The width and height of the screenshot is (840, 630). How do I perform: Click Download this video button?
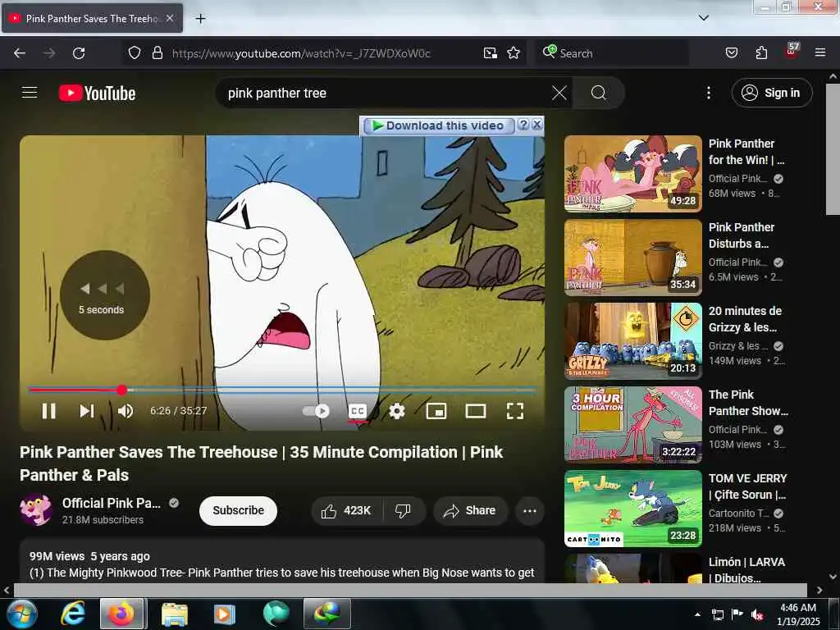point(438,126)
